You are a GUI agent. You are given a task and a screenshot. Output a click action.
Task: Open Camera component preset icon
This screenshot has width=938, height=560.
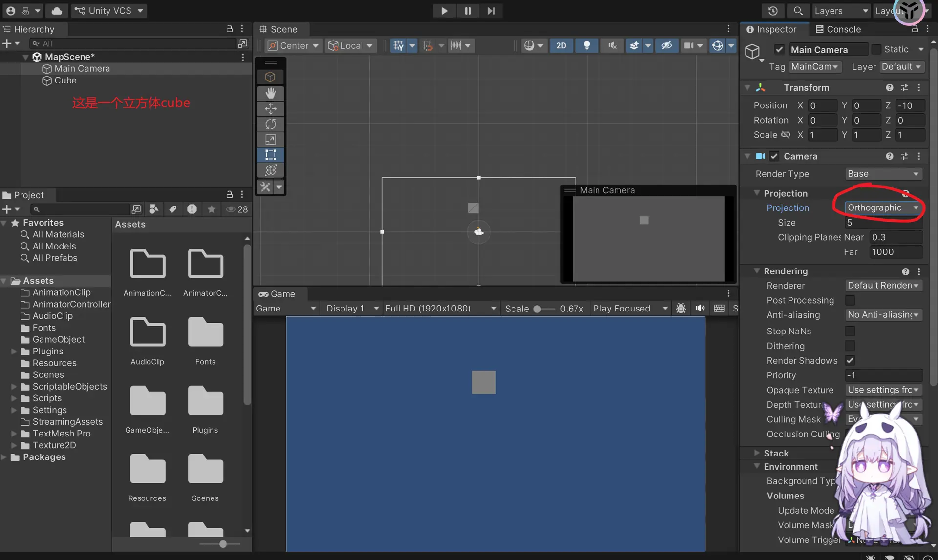click(904, 156)
